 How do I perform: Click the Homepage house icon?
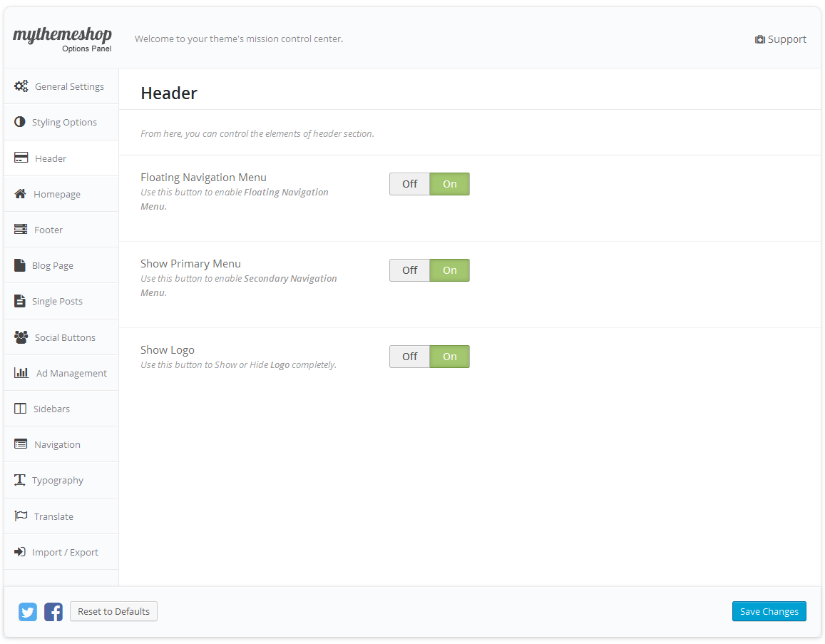pyautogui.click(x=21, y=194)
